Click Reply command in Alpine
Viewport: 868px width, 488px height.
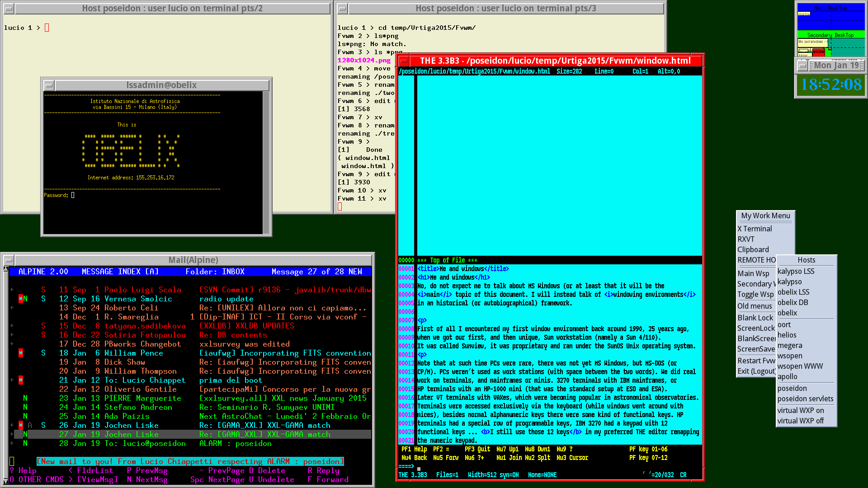(324, 470)
